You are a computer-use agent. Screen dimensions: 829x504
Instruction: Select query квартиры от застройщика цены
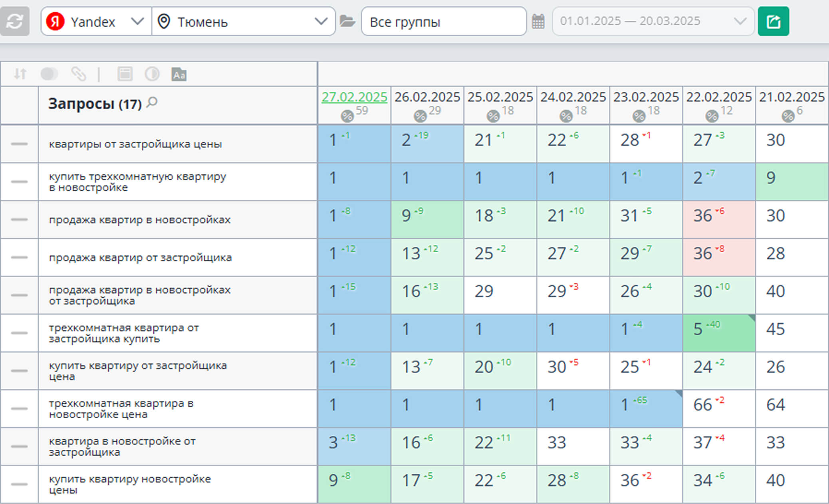[135, 144]
